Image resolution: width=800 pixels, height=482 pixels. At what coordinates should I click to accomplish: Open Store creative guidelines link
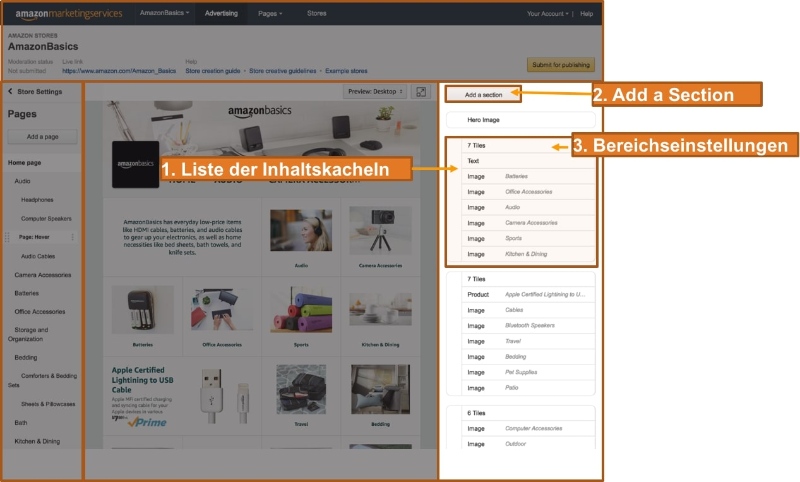(283, 71)
